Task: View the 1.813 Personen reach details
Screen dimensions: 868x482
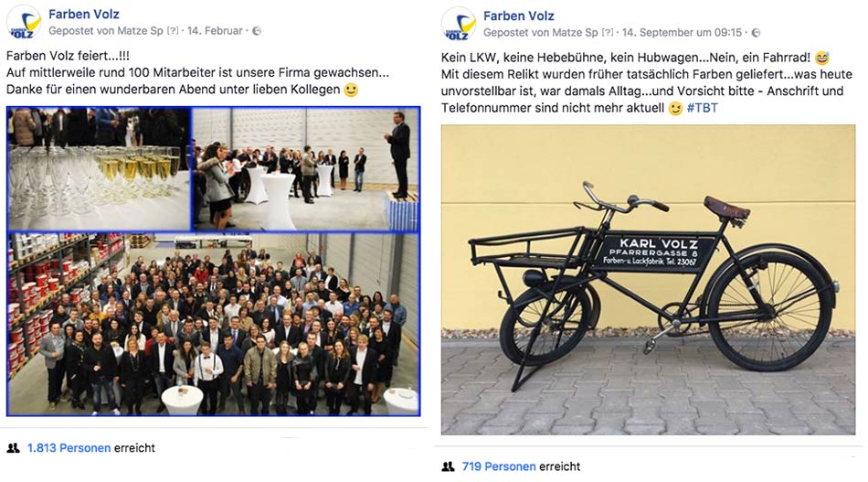Action: [x=69, y=448]
